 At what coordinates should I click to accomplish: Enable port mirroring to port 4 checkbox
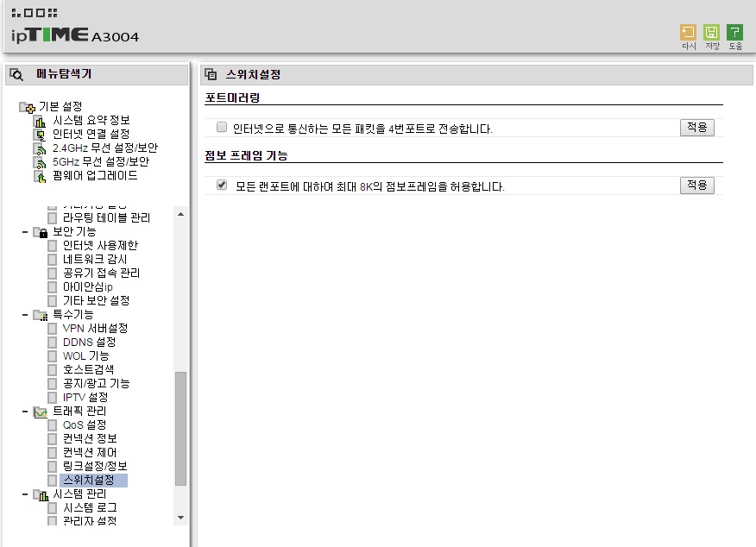point(222,127)
